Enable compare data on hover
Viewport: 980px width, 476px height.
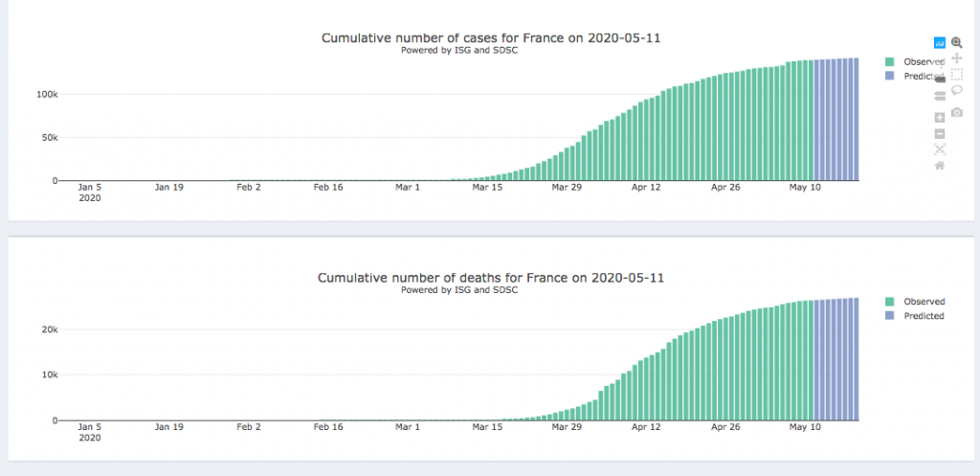point(940,95)
